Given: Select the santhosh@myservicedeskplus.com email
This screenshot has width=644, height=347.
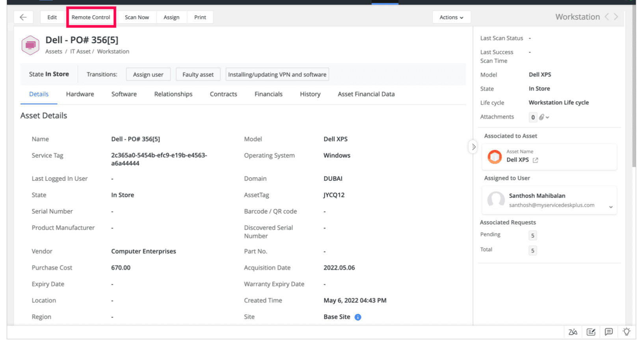Looking at the screenshot, I should [x=552, y=205].
